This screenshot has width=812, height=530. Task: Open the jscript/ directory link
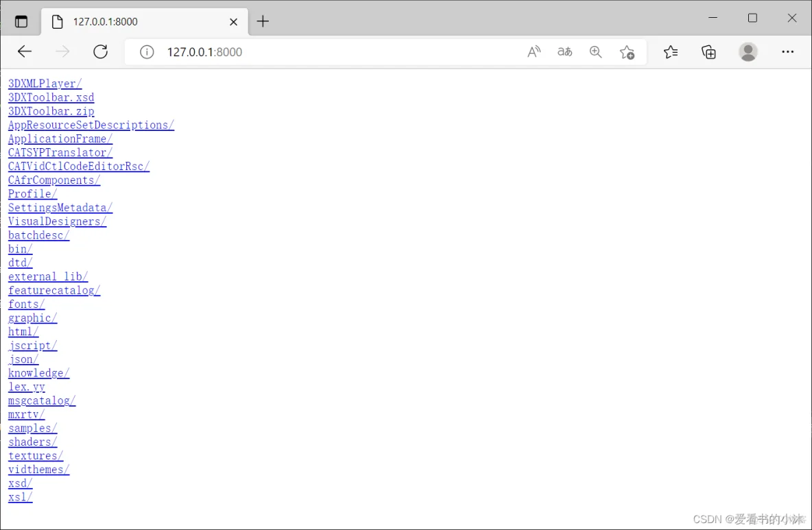(x=33, y=346)
